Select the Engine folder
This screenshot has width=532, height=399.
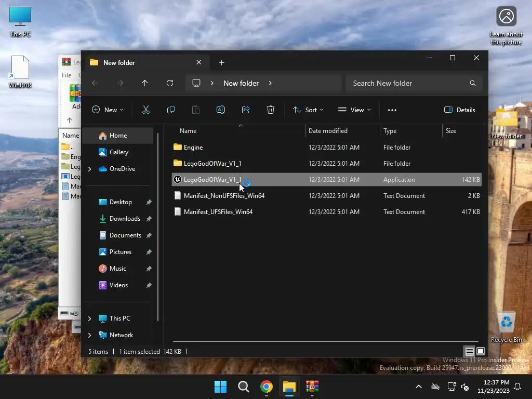[x=327, y=147]
